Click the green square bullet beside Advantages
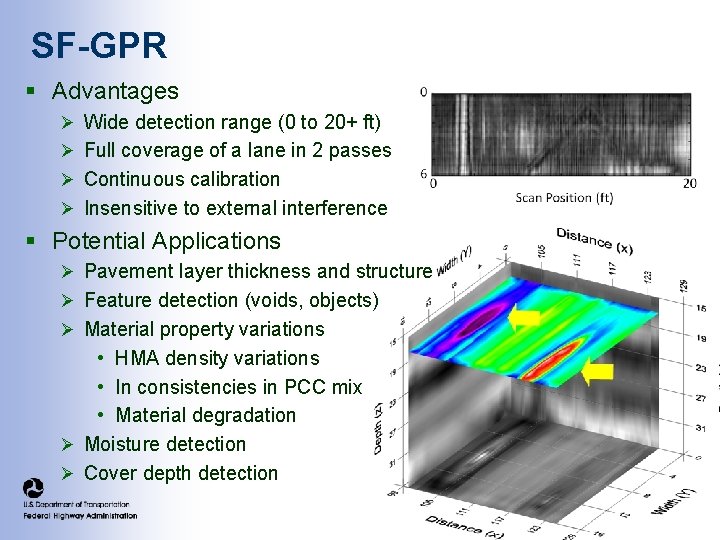 tap(31, 90)
